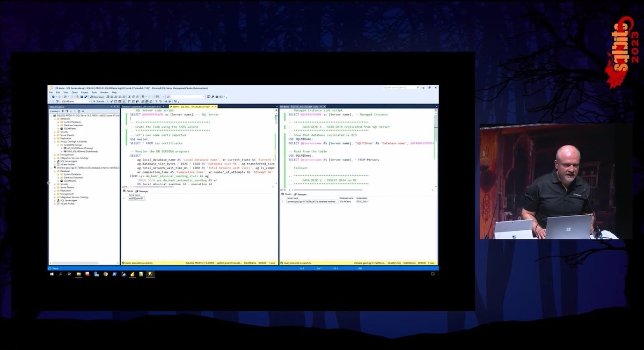644x350 pixels.
Task: Click line 'USE master;' in left editor
Action: click(139, 139)
